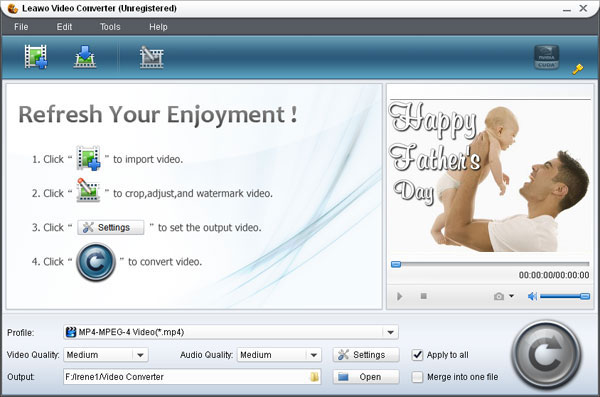Click the Leawo app icon in title bar

pyautogui.click(x=13, y=8)
